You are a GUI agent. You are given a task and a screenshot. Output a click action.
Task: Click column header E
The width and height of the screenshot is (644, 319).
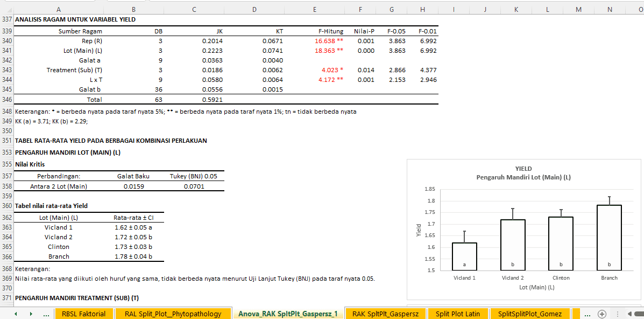click(x=315, y=9)
